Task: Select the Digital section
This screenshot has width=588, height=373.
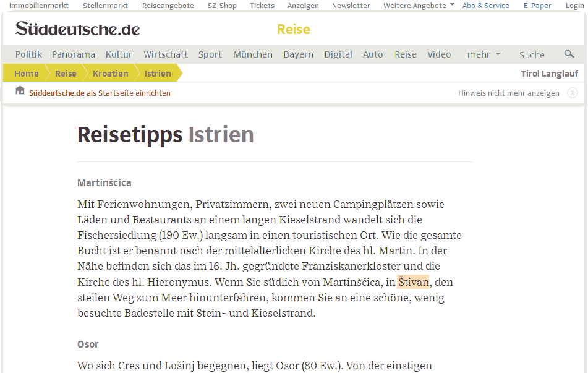Action: coord(338,54)
